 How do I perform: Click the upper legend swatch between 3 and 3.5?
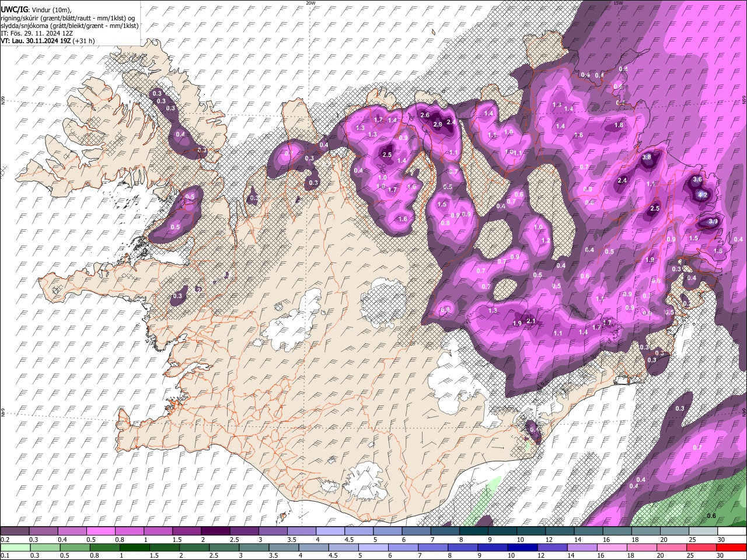(273, 531)
